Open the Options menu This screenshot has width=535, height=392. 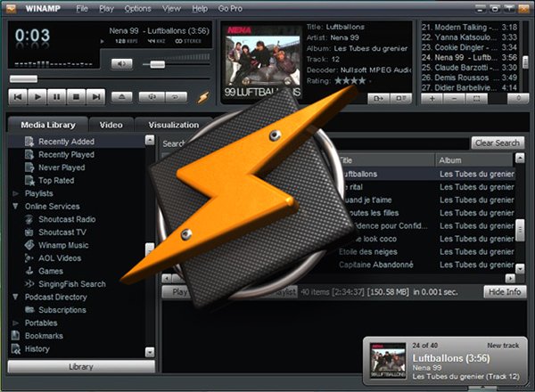[x=137, y=8]
